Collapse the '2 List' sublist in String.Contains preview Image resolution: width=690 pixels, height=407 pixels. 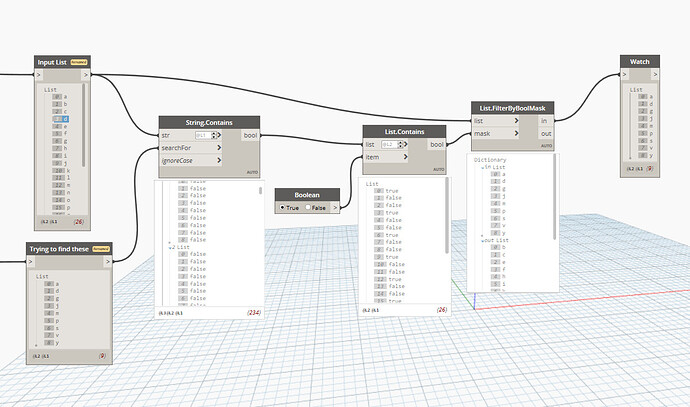pyautogui.click(x=170, y=248)
